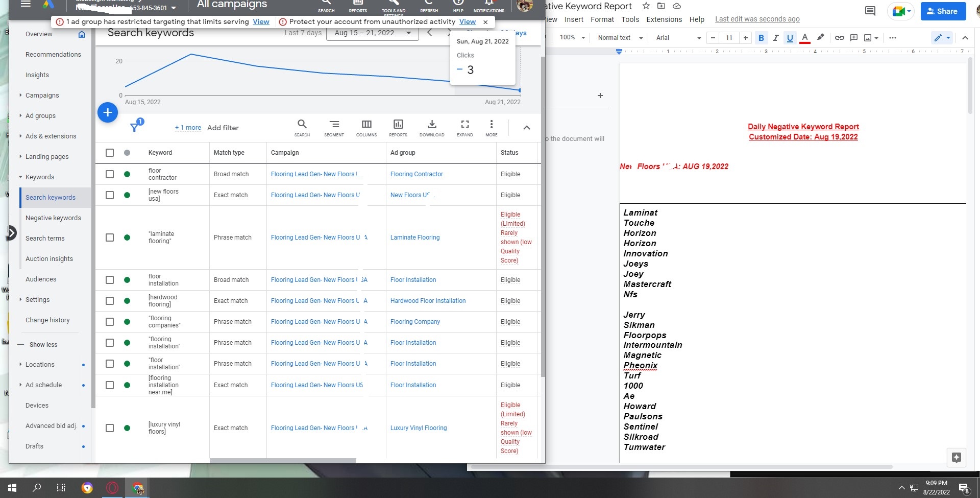Check the box for [new floors usa] keyword
The width and height of the screenshot is (980, 498).
110,195
